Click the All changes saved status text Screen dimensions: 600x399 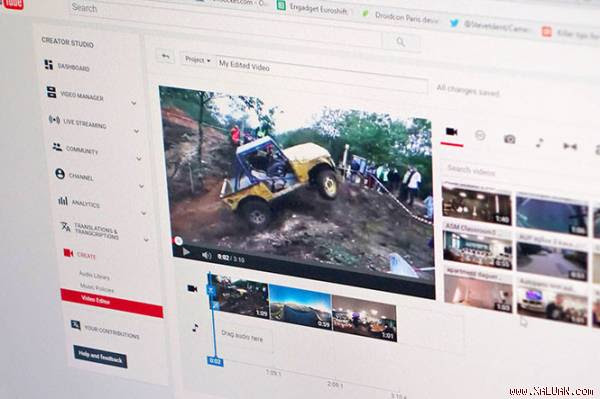(x=468, y=91)
